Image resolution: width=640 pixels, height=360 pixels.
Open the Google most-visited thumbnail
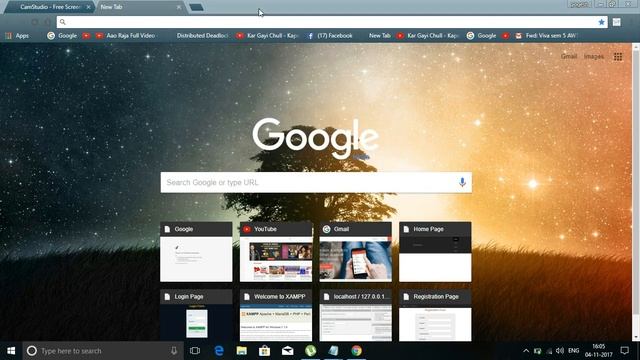pyautogui.click(x=196, y=252)
